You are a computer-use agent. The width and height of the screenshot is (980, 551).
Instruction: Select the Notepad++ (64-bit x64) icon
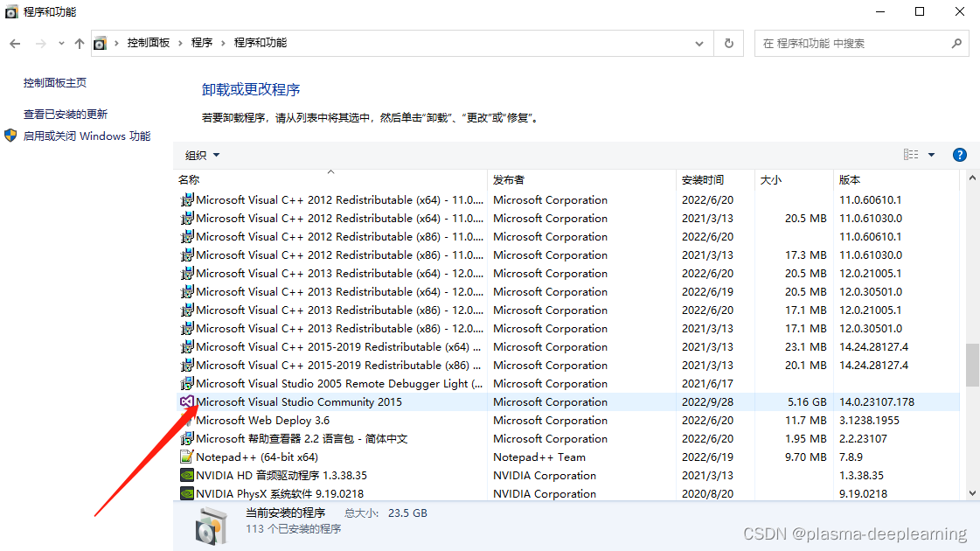[186, 457]
